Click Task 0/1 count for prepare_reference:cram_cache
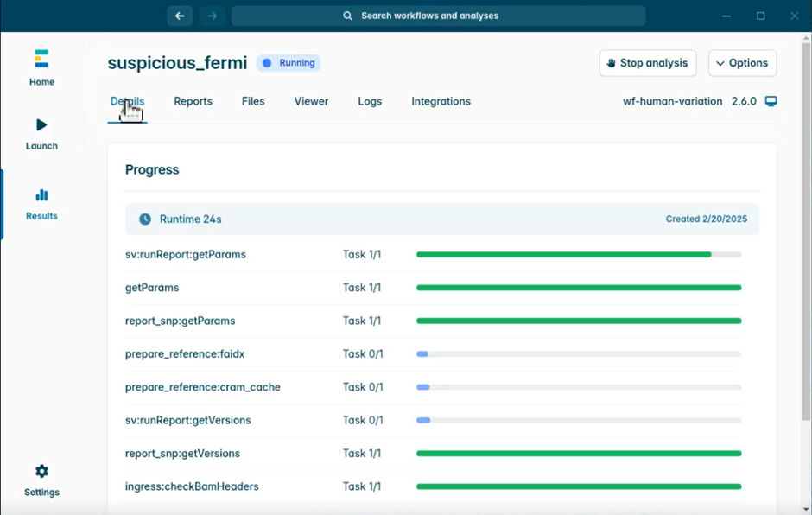Image resolution: width=812 pixels, height=515 pixels. (363, 387)
